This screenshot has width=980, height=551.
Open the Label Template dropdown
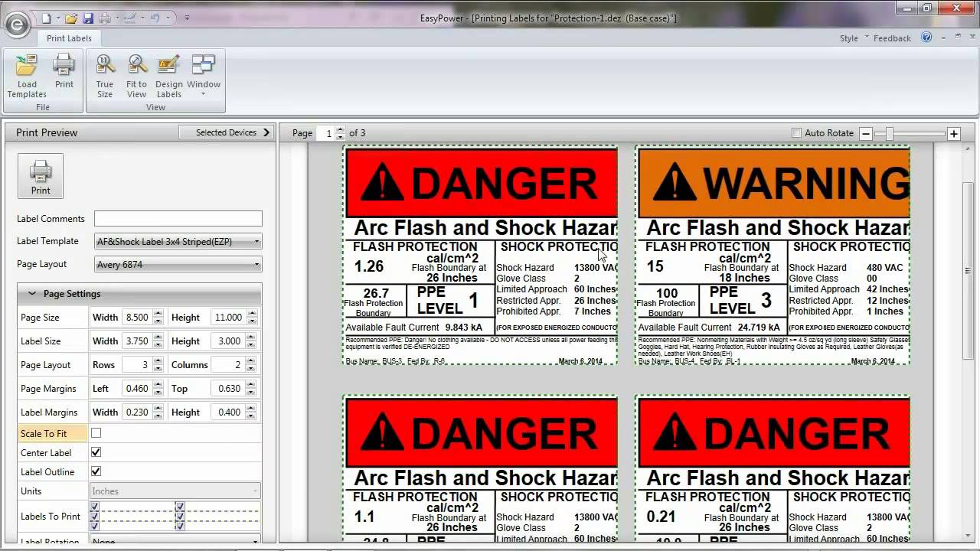178,241
